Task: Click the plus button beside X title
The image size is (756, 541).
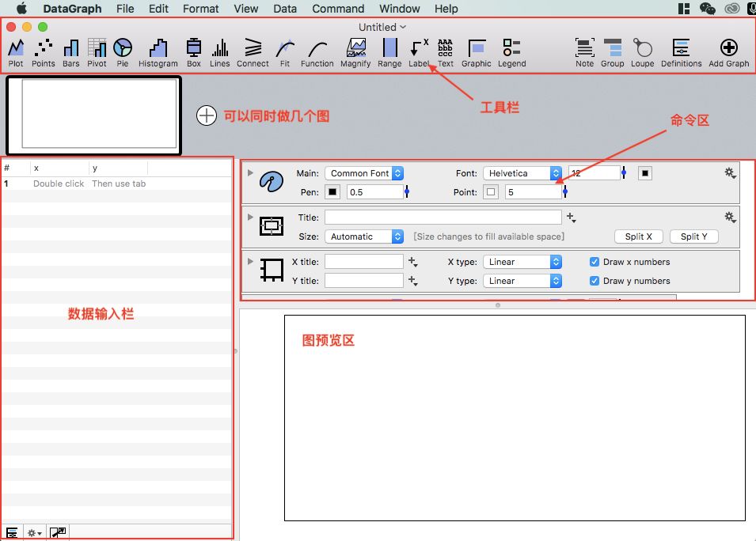Action: click(412, 262)
